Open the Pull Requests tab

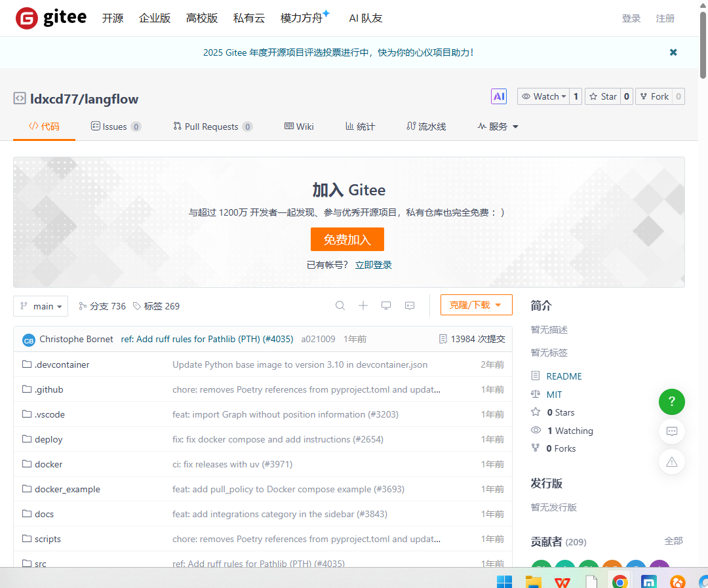(212, 127)
